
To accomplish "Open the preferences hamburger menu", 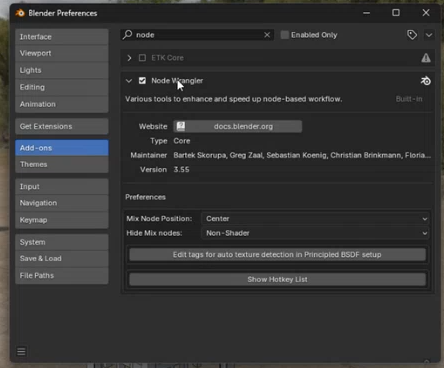I will (x=21, y=351).
